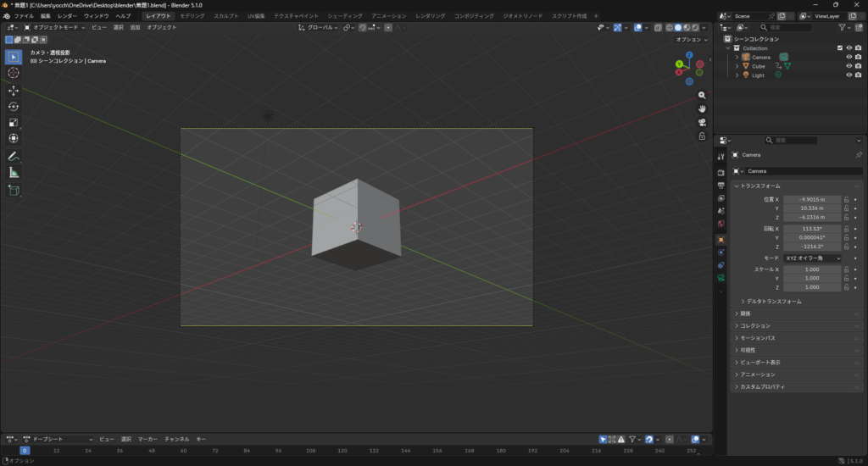Hide the Cube in the outliner

(849, 66)
